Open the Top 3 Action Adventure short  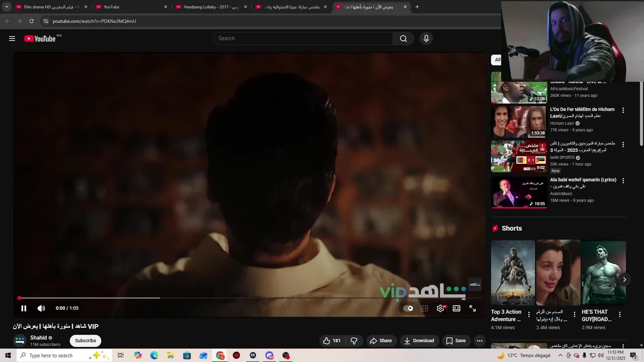[x=513, y=273]
